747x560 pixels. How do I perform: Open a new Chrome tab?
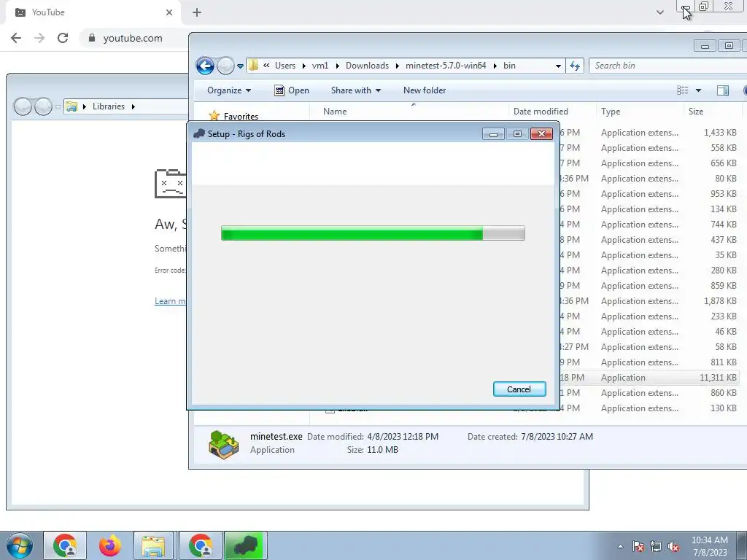click(197, 12)
